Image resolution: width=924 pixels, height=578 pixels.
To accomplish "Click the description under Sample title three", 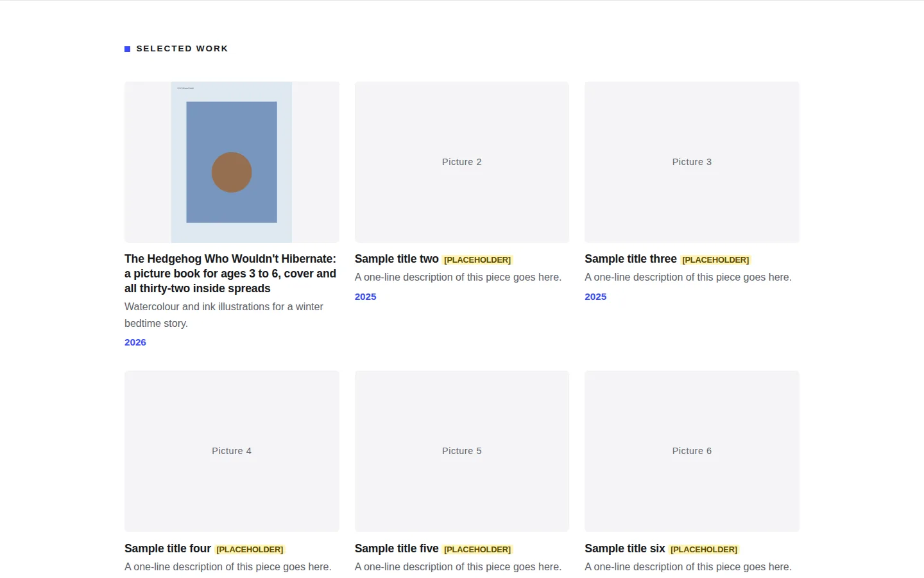I will 688,277.
